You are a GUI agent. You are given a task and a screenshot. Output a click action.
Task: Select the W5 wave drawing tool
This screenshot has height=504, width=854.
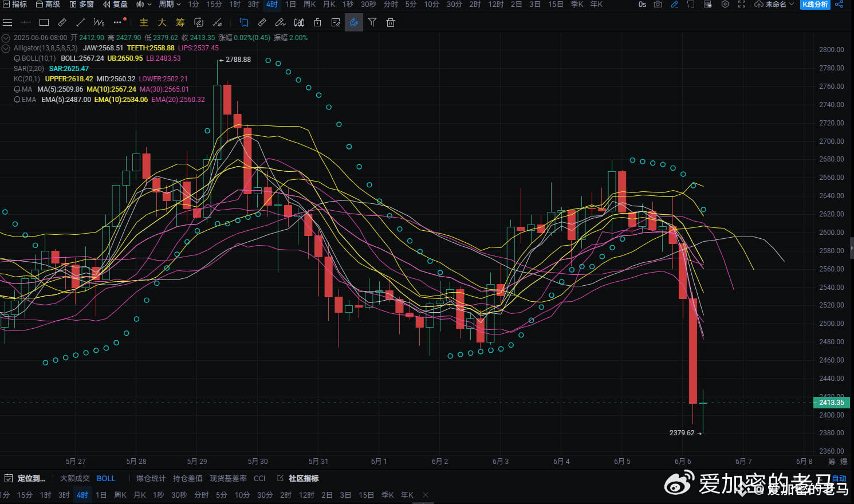pos(99,22)
